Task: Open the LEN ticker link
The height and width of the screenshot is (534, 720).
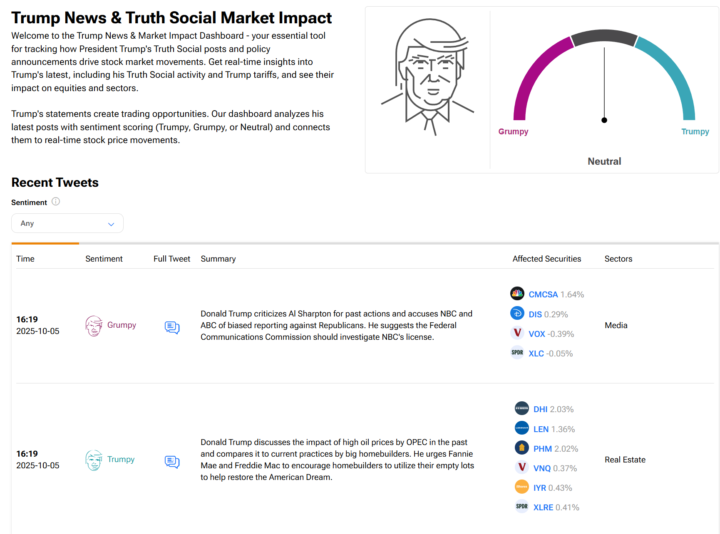Action: 541,428
